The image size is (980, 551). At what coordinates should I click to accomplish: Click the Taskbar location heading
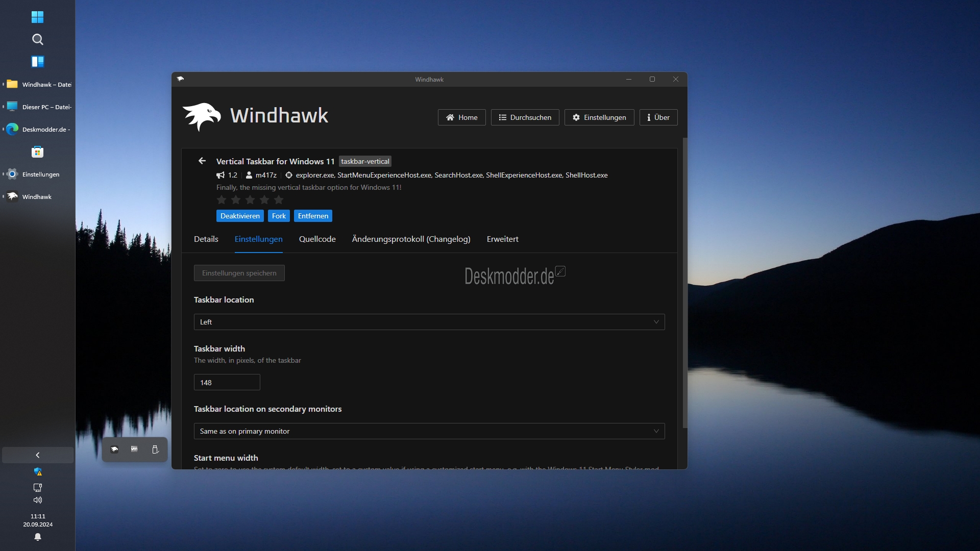224,299
